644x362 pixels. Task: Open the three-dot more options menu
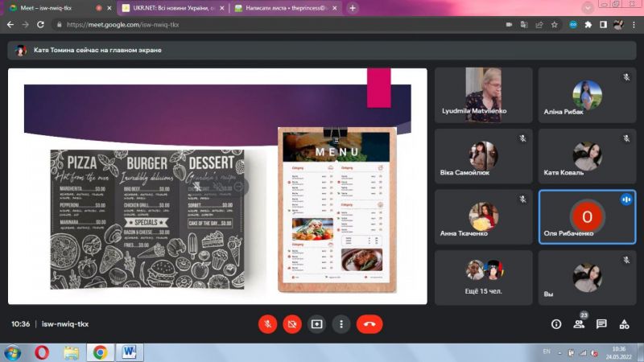click(341, 324)
